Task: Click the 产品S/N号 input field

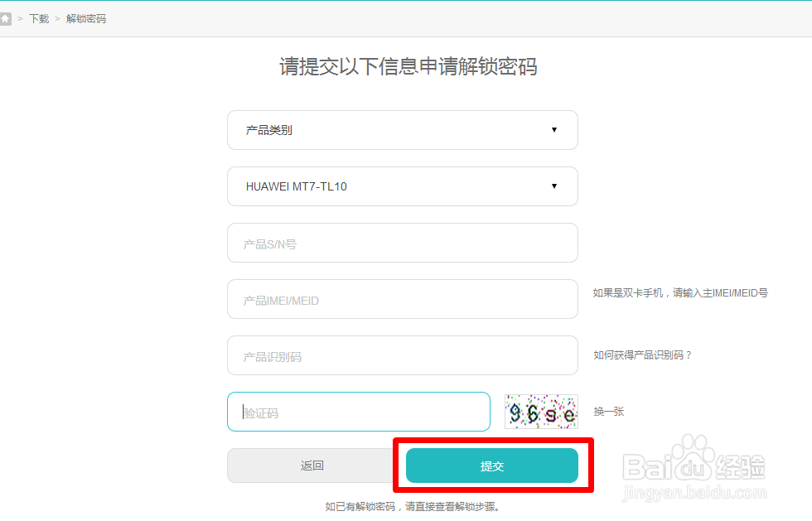Action: pyautogui.click(x=402, y=243)
